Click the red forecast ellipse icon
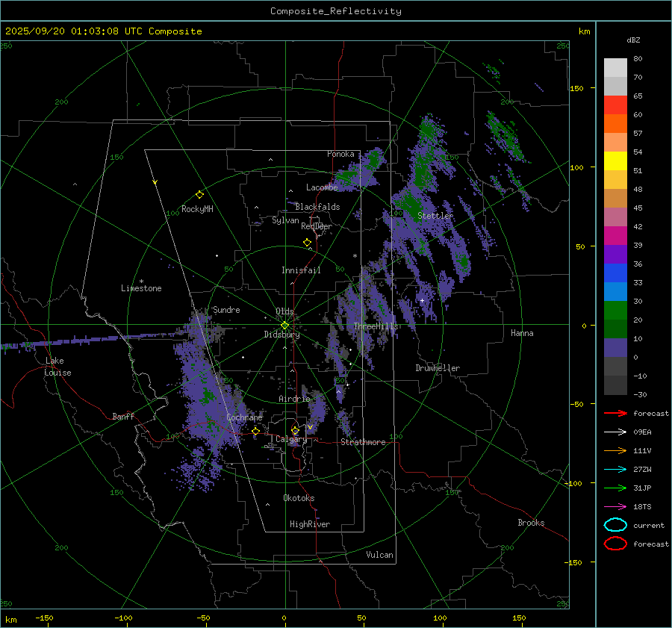The height and width of the screenshot is (628, 672). tap(615, 544)
